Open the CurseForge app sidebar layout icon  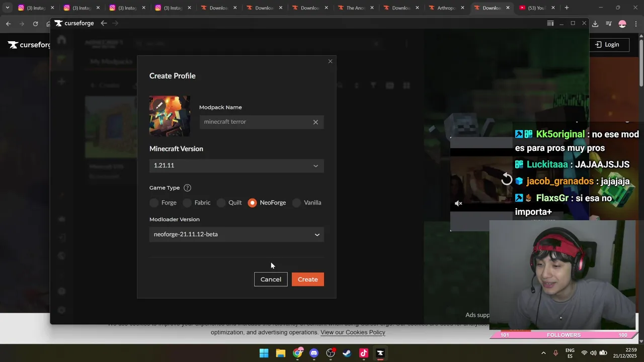coord(550,23)
